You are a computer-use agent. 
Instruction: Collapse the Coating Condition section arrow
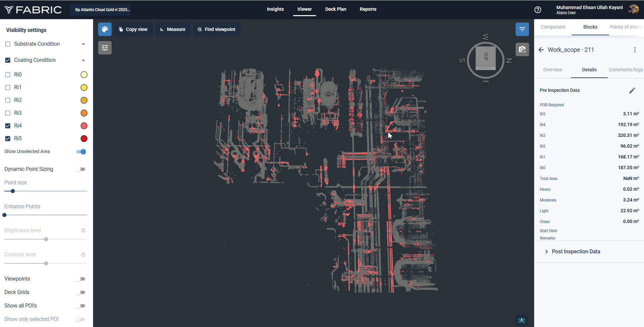pos(83,60)
